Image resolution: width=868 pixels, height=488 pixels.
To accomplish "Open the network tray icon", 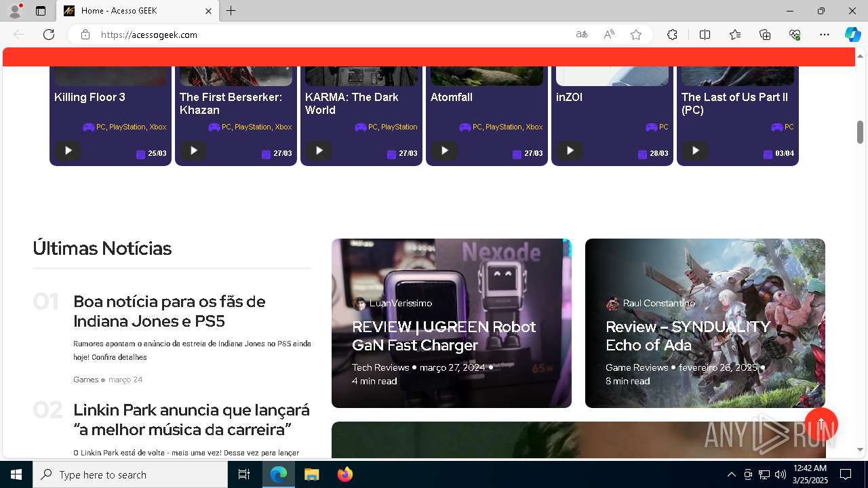I will tap(764, 474).
